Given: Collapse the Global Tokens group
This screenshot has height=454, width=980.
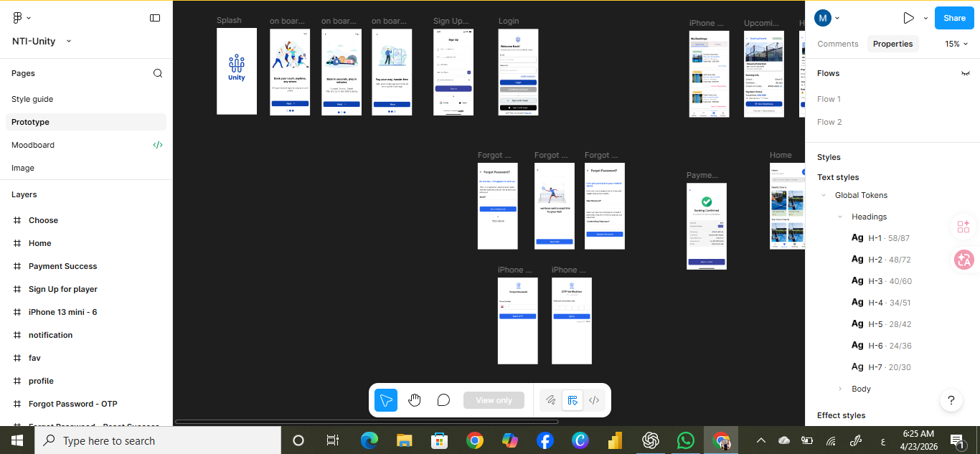Looking at the screenshot, I should 823,195.
